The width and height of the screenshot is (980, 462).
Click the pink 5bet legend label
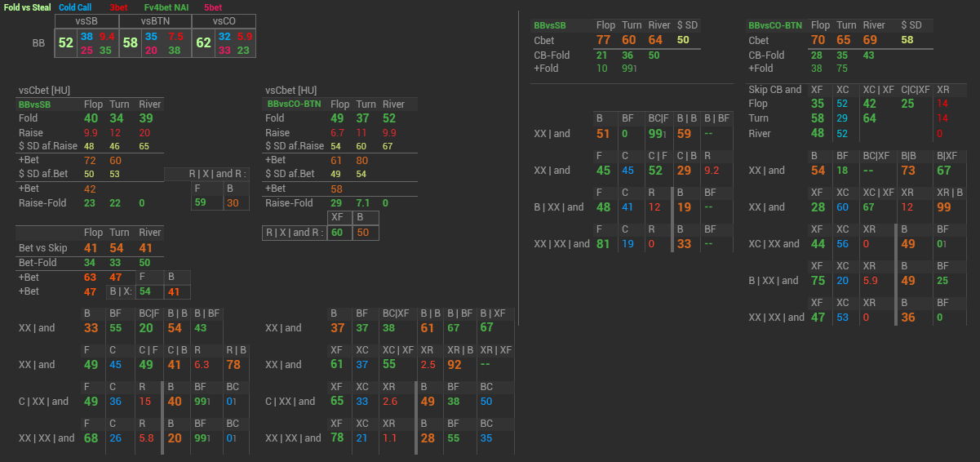[213, 7]
